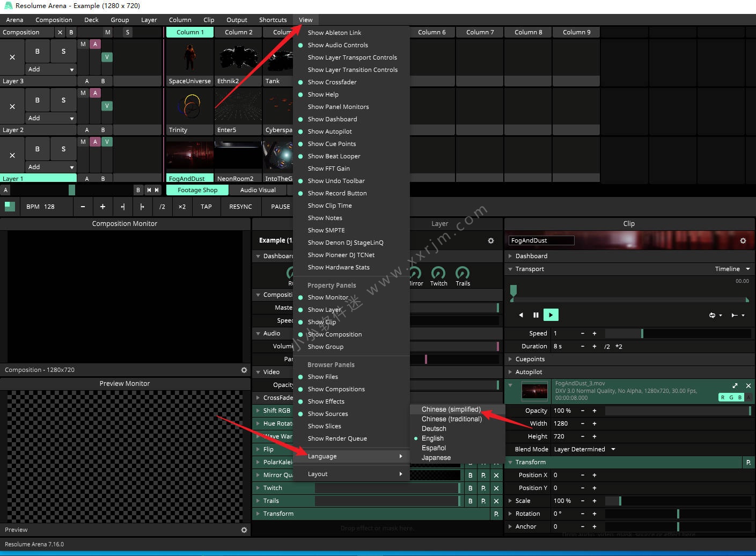
Task: Adjust the clip Opacity slider
Action: pos(677,411)
